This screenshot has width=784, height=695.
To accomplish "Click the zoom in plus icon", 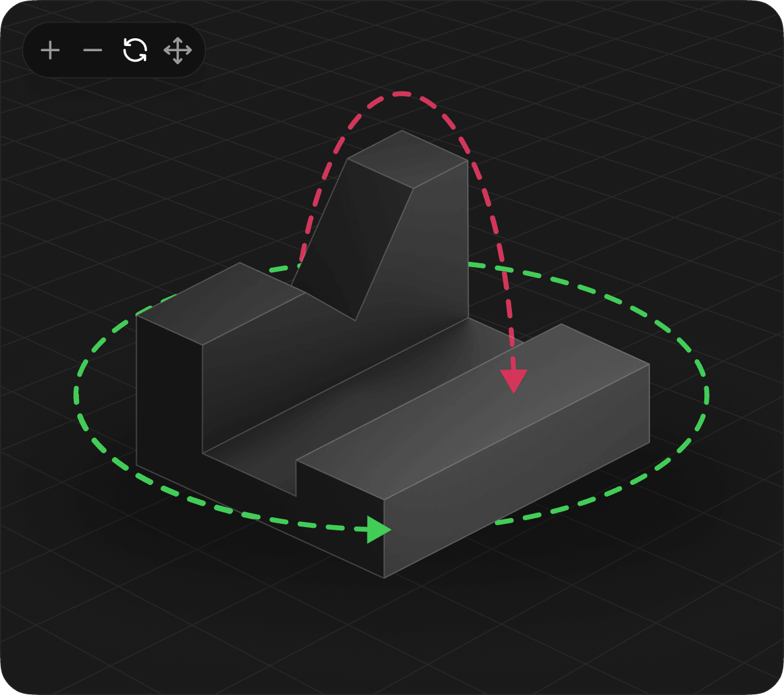I will tap(50, 51).
